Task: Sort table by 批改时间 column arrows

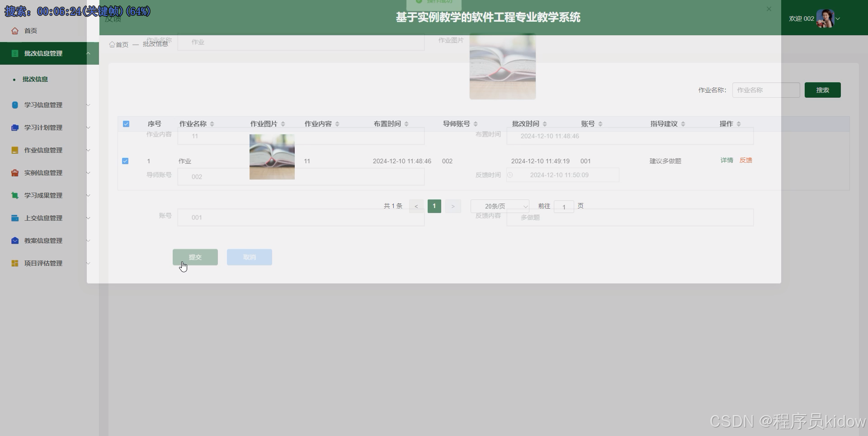Action: 545,124
